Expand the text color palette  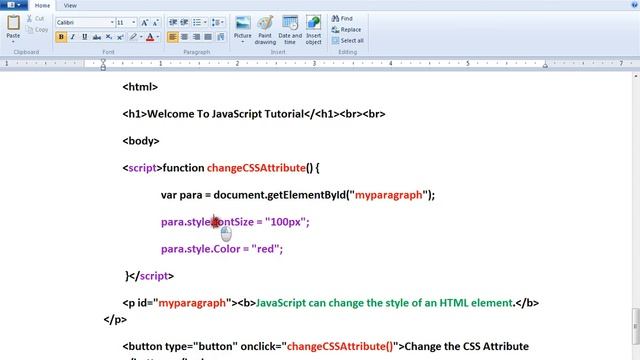point(158,37)
